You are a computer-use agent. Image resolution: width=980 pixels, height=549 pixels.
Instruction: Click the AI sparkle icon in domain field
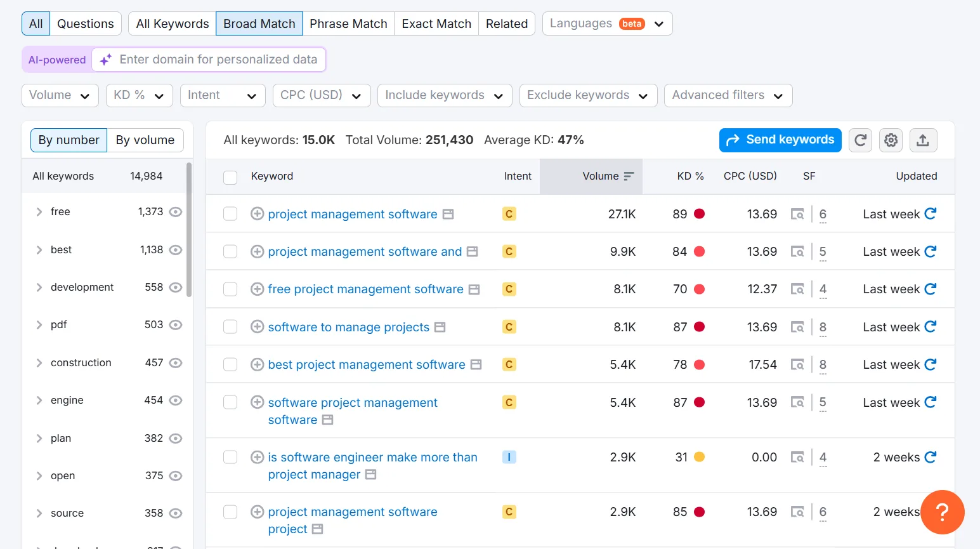pyautogui.click(x=106, y=60)
